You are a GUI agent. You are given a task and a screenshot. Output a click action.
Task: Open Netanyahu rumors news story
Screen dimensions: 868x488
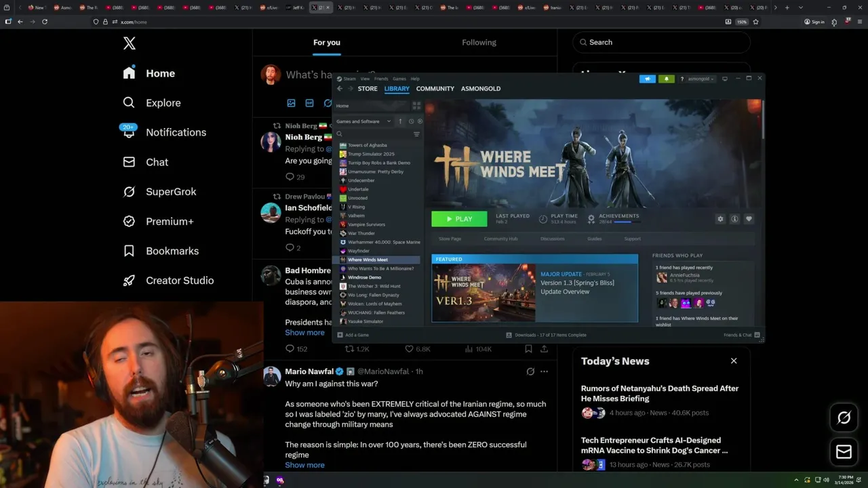660,393
